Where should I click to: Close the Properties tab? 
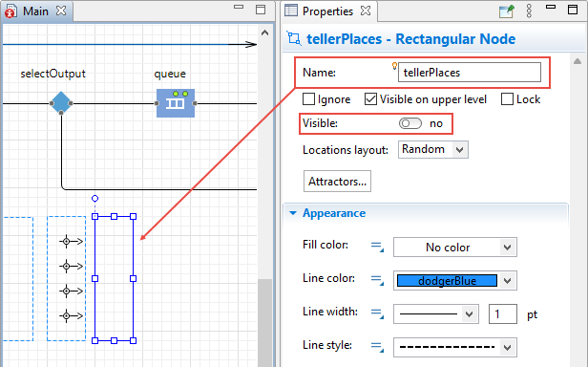coord(366,11)
